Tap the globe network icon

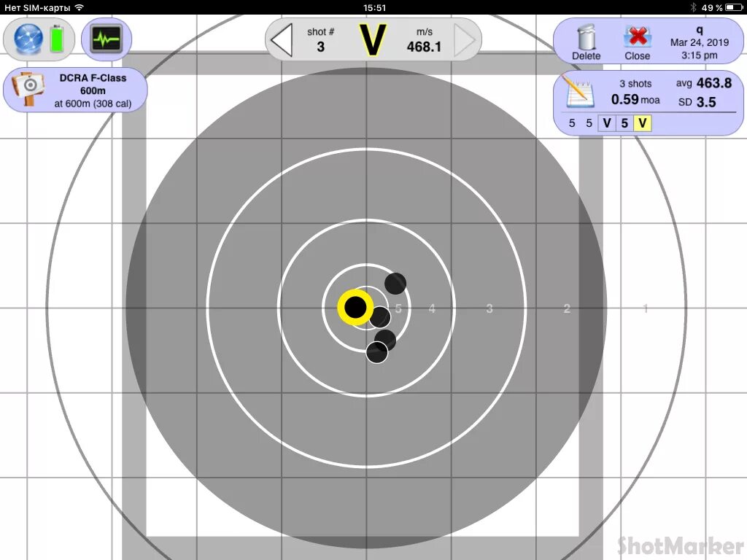28,39
